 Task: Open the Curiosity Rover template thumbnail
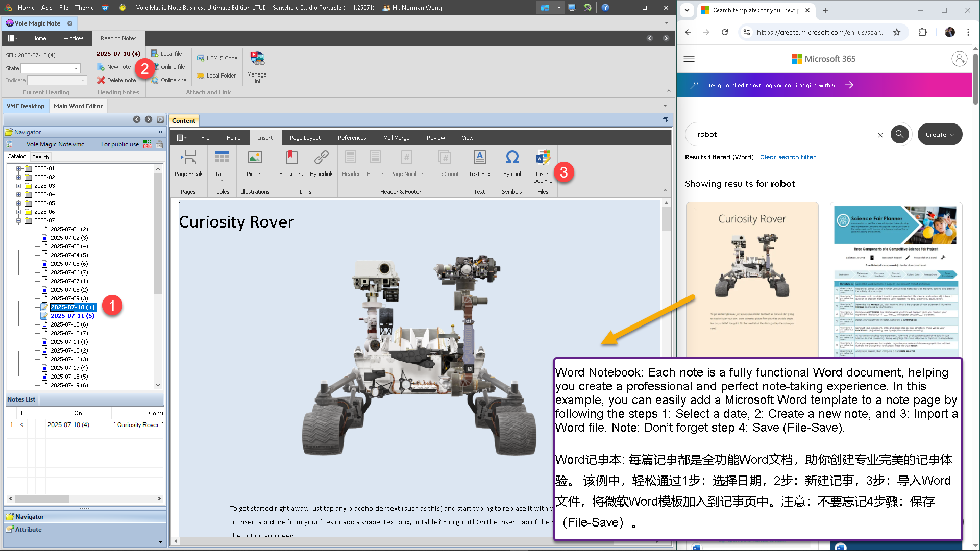(x=752, y=279)
